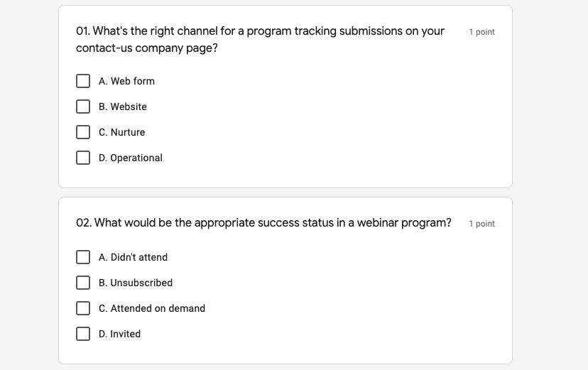Viewport: 588px width, 370px height.
Task: Select the "B. Unsubscribed" option label
Action: click(136, 283)
